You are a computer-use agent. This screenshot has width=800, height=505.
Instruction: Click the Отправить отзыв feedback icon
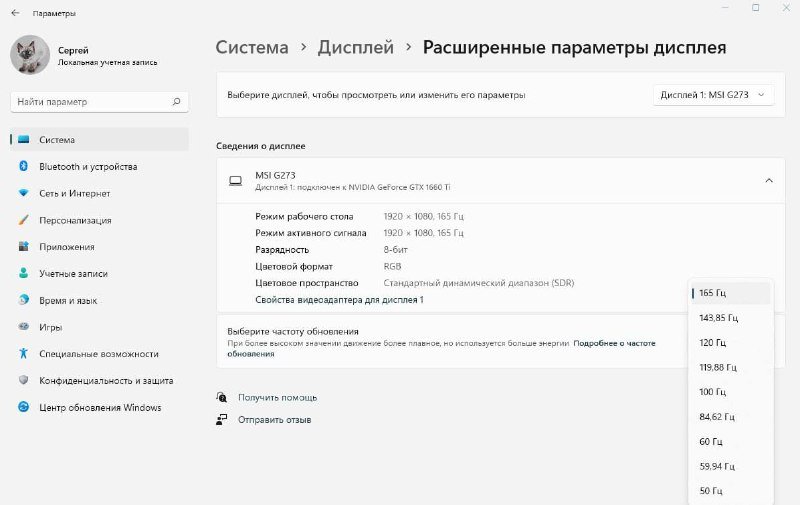pos(221,420)
